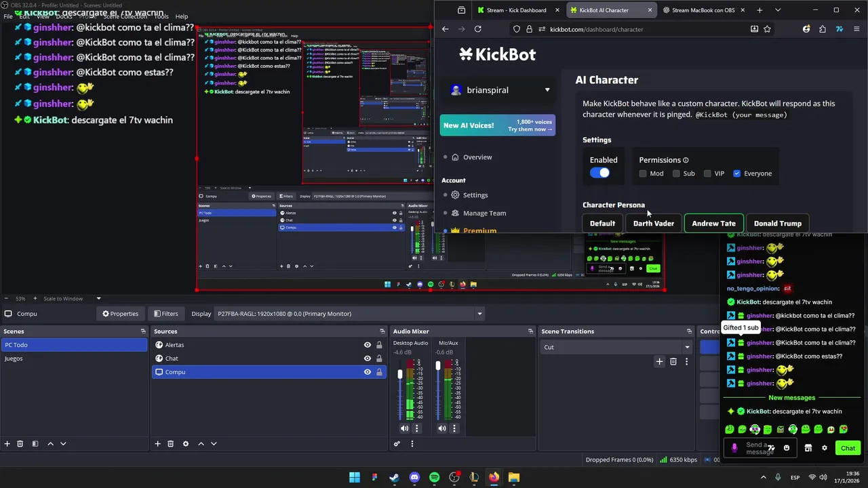Screen dimensions: 868x488
Task: Move the selected source down in the Sources panel
Action: click(214, 444)
